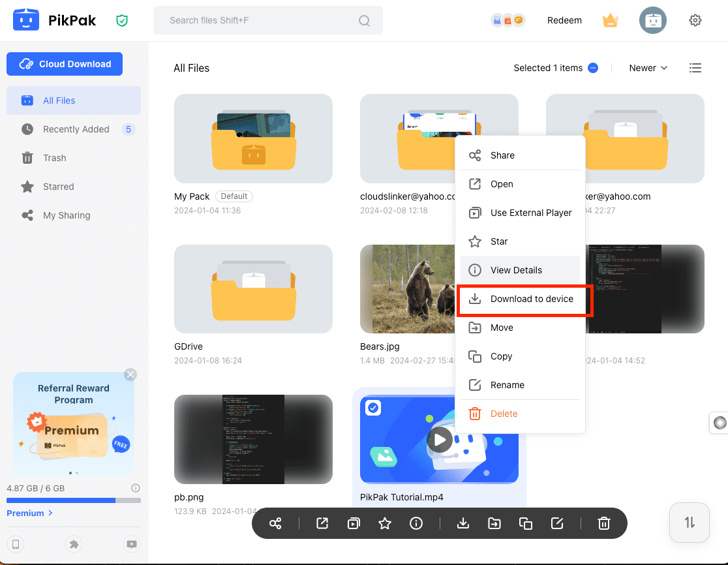This screenshot has width=728, height=565.
Task: Click external player icon in bottom bar
Action: point(354,524)
